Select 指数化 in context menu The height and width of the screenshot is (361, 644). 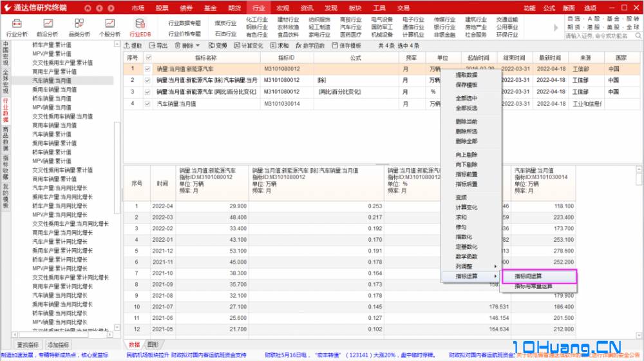coord(464,237)
